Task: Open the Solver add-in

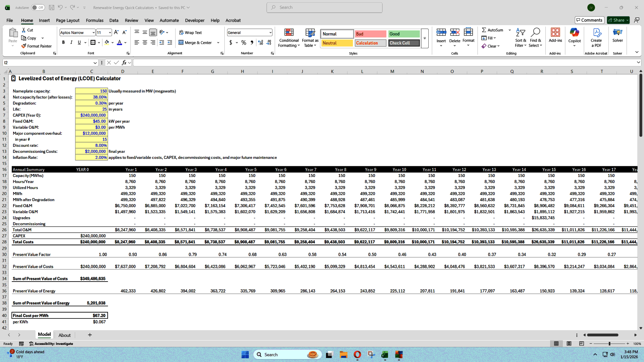Action: pos(618,37)
